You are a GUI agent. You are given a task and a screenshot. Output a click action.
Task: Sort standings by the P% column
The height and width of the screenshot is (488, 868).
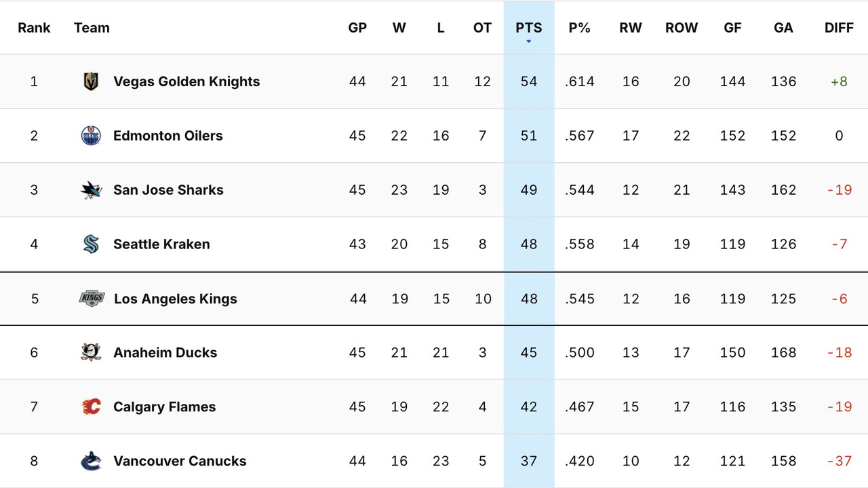tap(580, 28)
